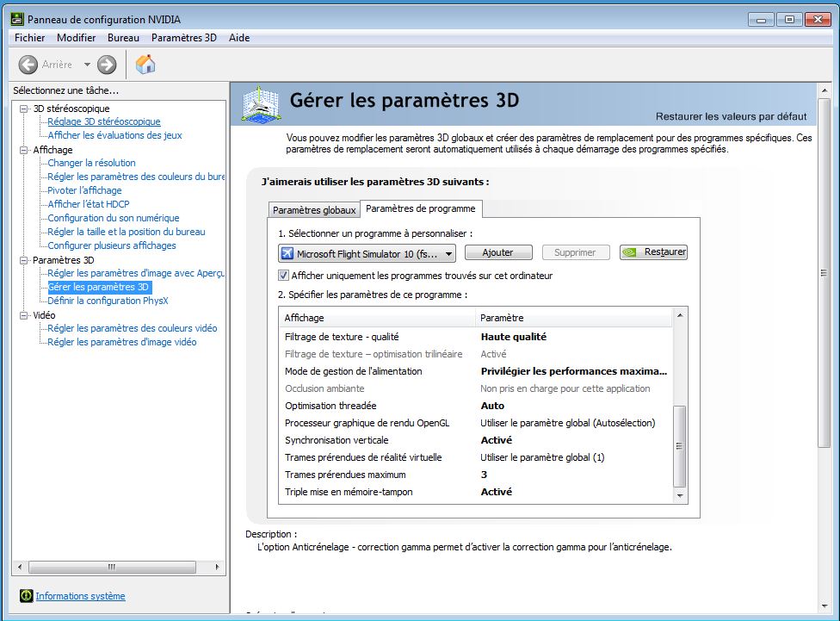This screenshot has width=840, height=621.
Task: Open 'Configurer plusieurs affichages' task
Action: [x=112, y=245]
